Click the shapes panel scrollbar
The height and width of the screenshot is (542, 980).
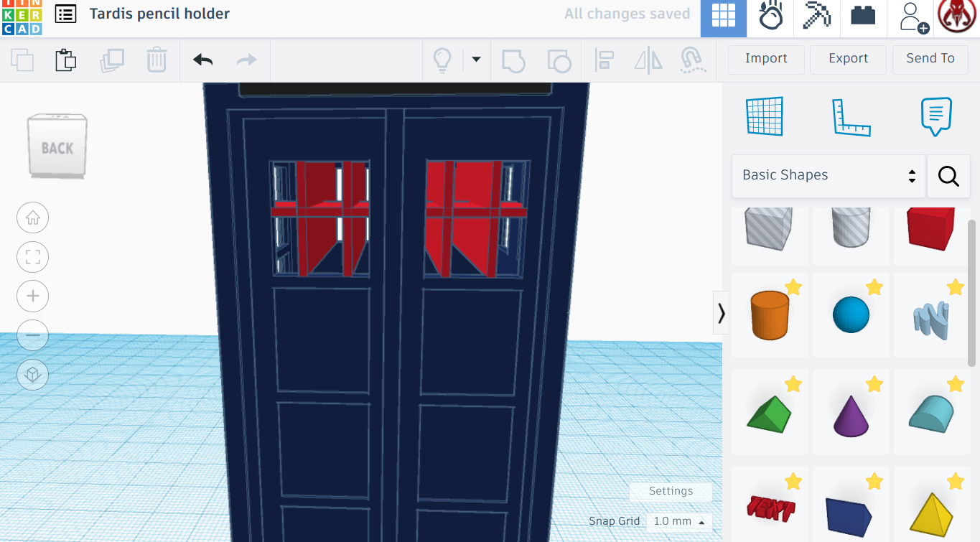pos(973,293)
